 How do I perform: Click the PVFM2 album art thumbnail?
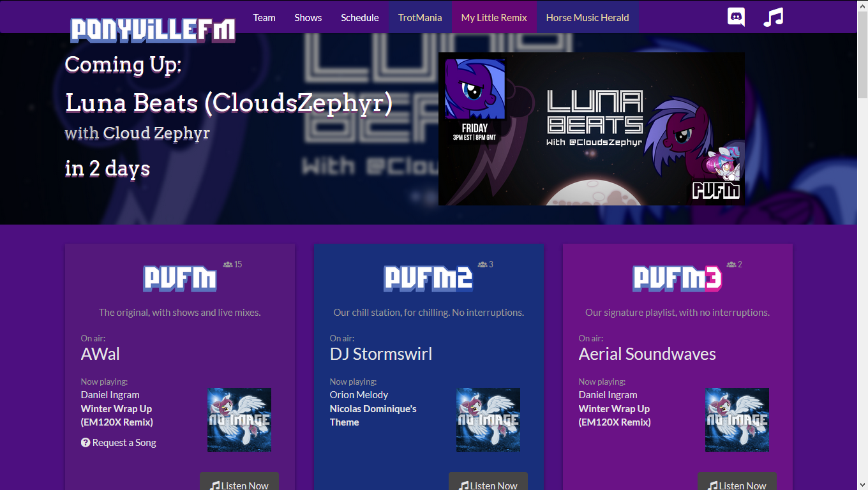[488, 420]
